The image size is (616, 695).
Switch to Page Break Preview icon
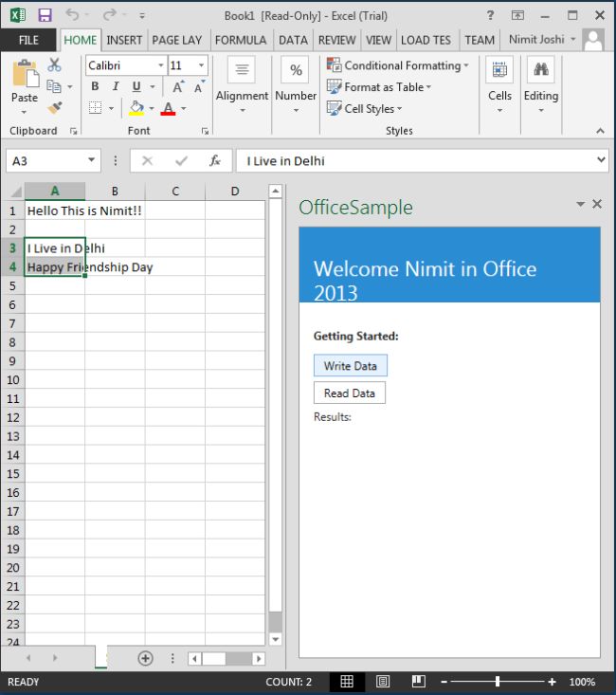pyautogui.click(x=418, y=682)
